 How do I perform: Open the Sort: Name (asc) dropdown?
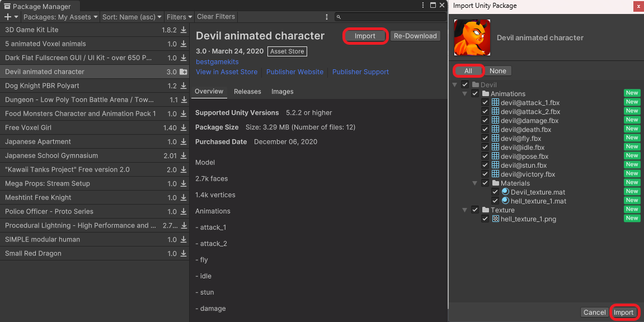point(132,17)
